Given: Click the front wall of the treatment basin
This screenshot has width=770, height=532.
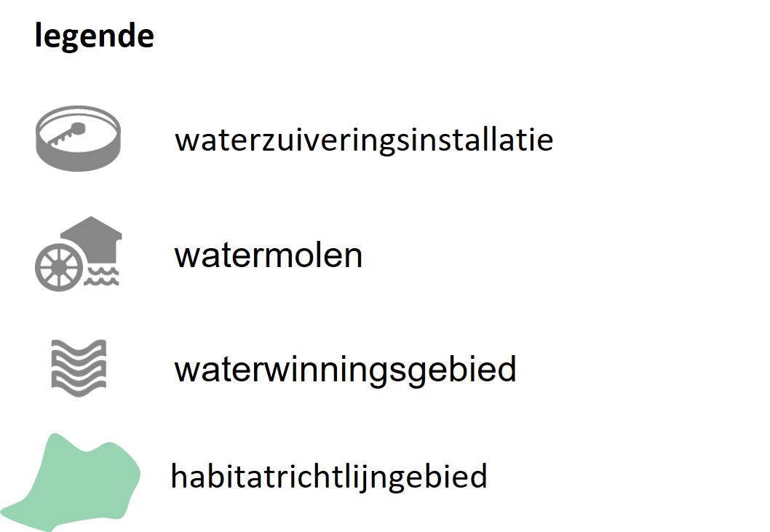Looking at the screenshot, I should [x=78, y=159].
